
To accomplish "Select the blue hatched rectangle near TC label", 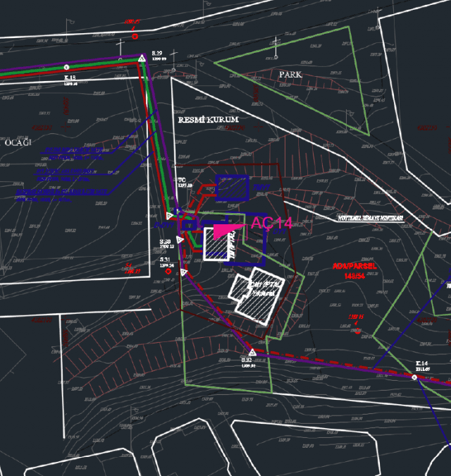I will pos(232,188).
